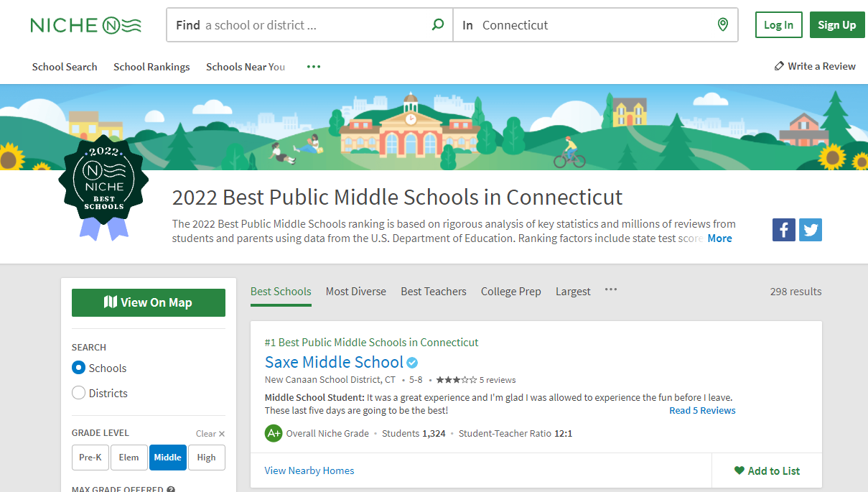Select the Districts radio button
Screen dimensions: 868x492
(78, 393)
